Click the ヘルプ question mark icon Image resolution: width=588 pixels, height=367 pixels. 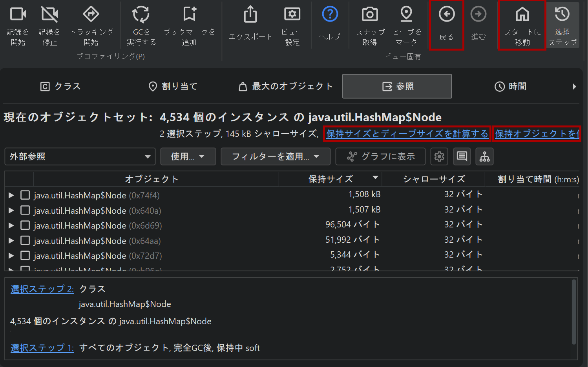330,15
